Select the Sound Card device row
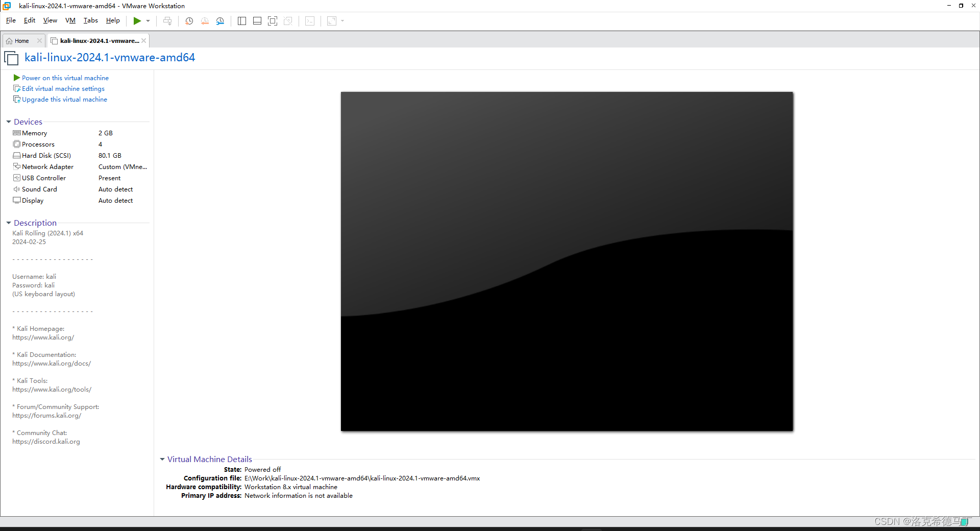Image resolution: width=980 pixels, height=531 pixels. click(x=80, y=189)
